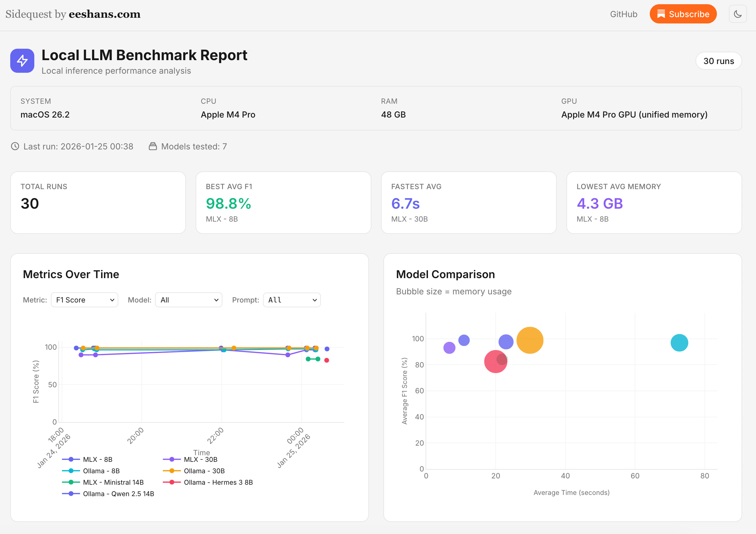Toggle MLX - 8B legend series
Viewport: 756px width, 534px height.
97,459
